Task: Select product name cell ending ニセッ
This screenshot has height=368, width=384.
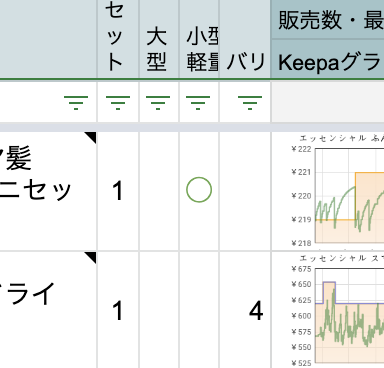Action: [48, 191]
